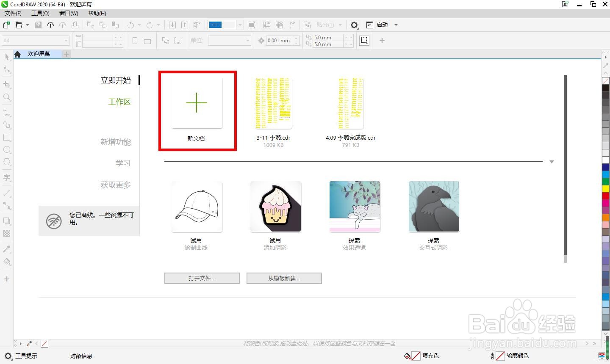Select the Color Eyedropper tool
This screenshot has width=610, height=364.
coord(7,249)
